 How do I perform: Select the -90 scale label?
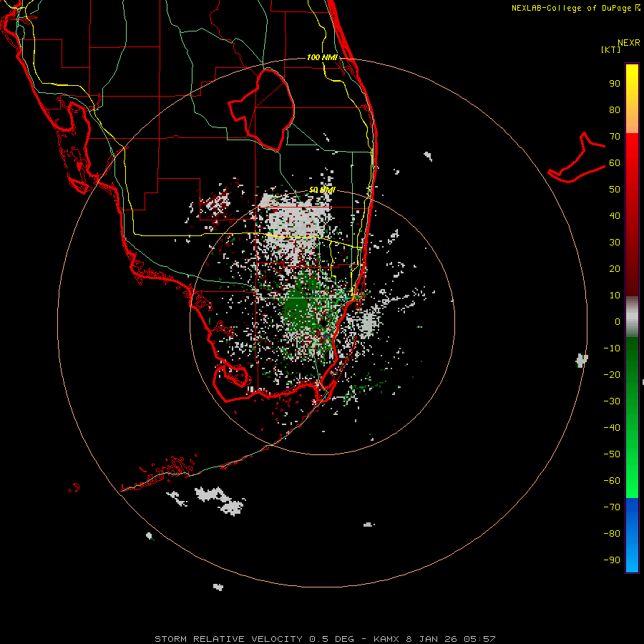point(612,560)
